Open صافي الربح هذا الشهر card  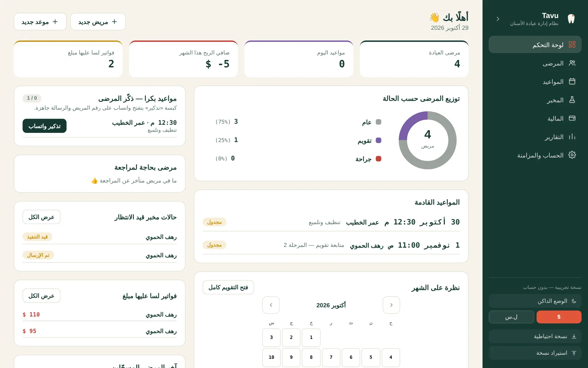coord(183,59)
